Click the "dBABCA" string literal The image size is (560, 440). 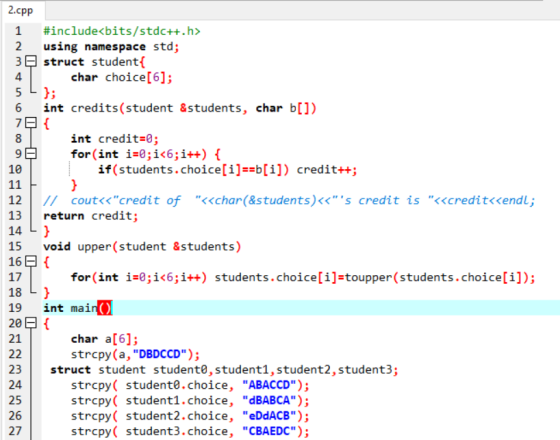click(269, 400)
